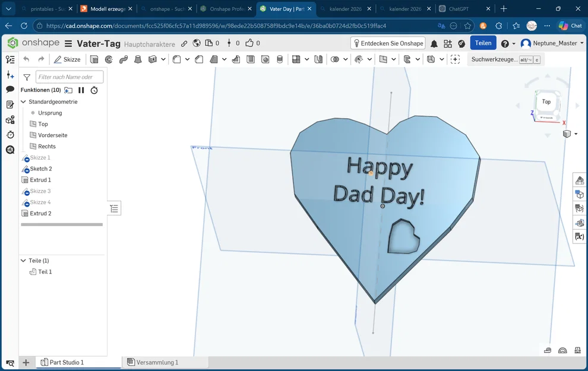Screen dimensions: 588x371
Task: Open the pattern tool dropdown arrow
Action: [x=306, y=59]
